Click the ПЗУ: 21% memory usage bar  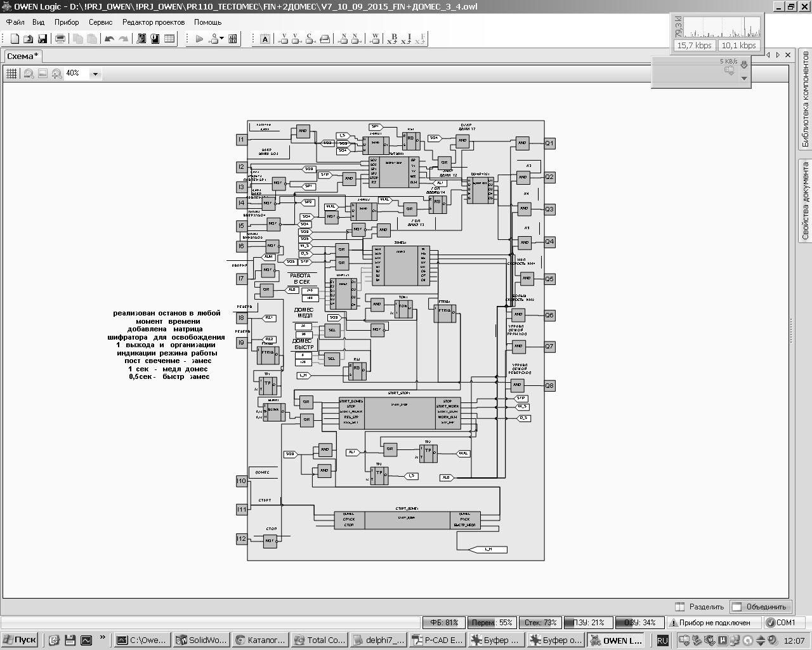588,623
